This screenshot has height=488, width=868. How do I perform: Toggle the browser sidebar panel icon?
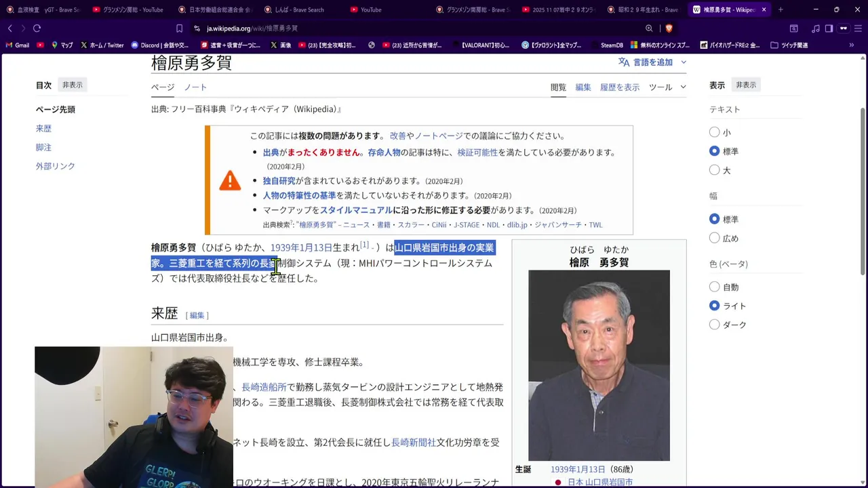(829, 28)
